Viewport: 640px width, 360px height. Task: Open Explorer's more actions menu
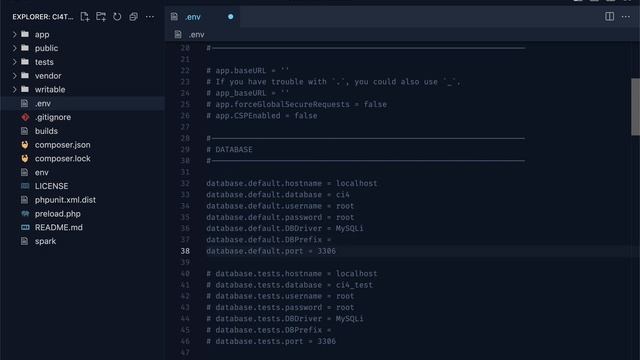[150, 17]
